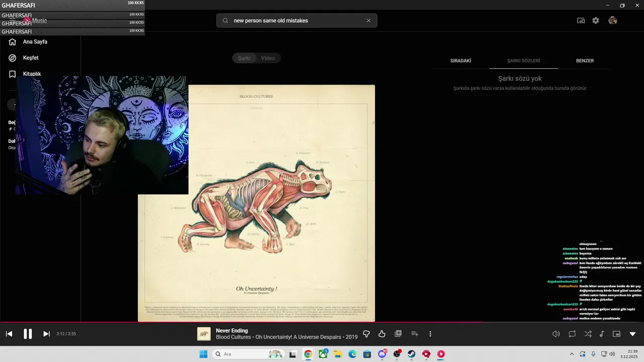
Task: Open Discord from taskbar
Action: tap(382, 354)
